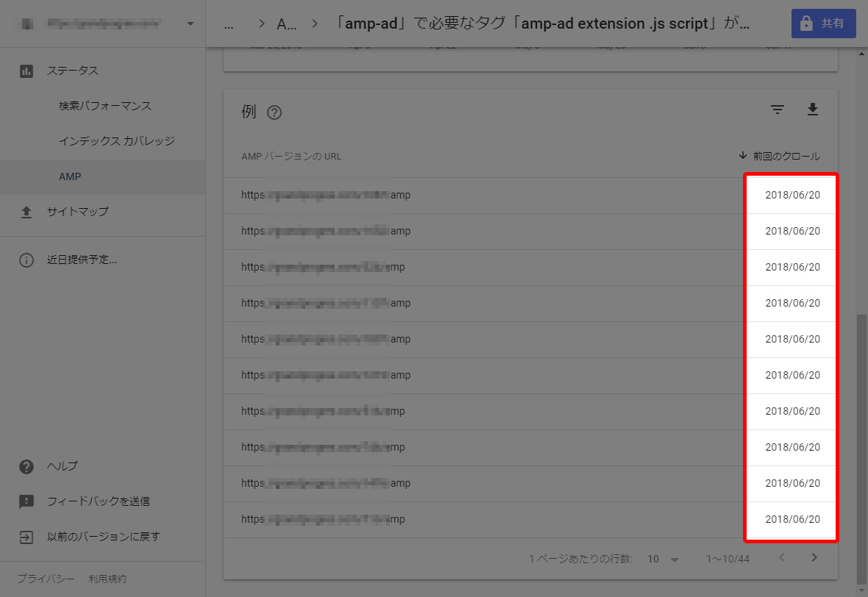The height and width of the screenshot is (597, 868).
Task: Open the property selector dropdown arrow
Action: pos(191,24)
